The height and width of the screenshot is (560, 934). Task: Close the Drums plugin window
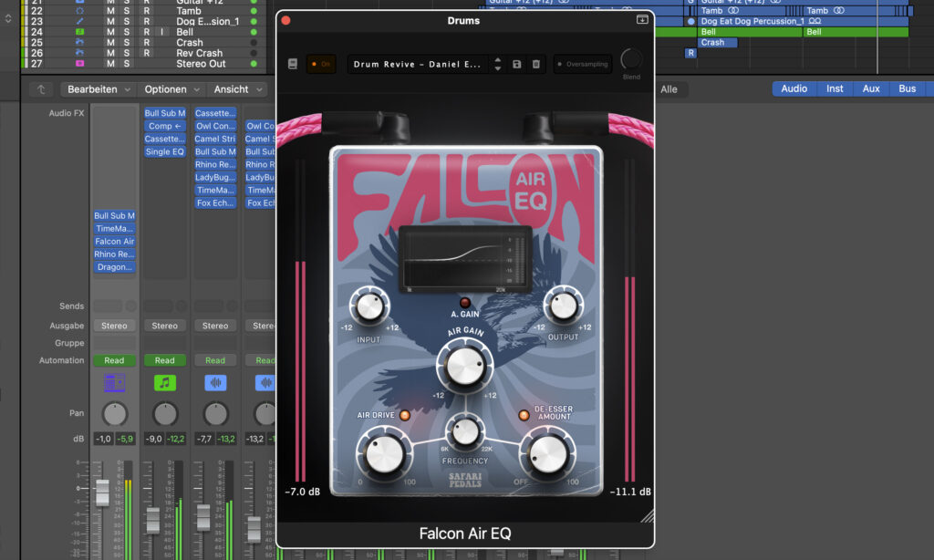[x=285, y=20]
